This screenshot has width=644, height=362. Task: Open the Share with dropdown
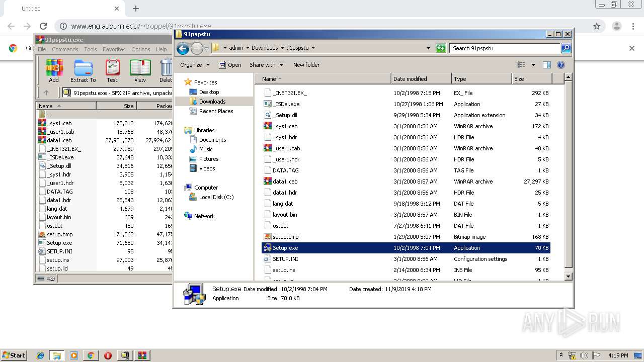pyautogui.click(x=266, y=65)
